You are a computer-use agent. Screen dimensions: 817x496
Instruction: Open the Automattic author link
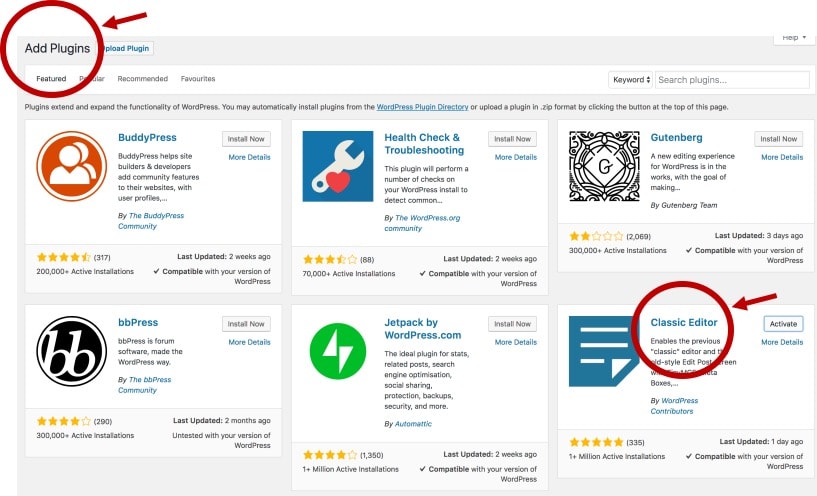413,424
